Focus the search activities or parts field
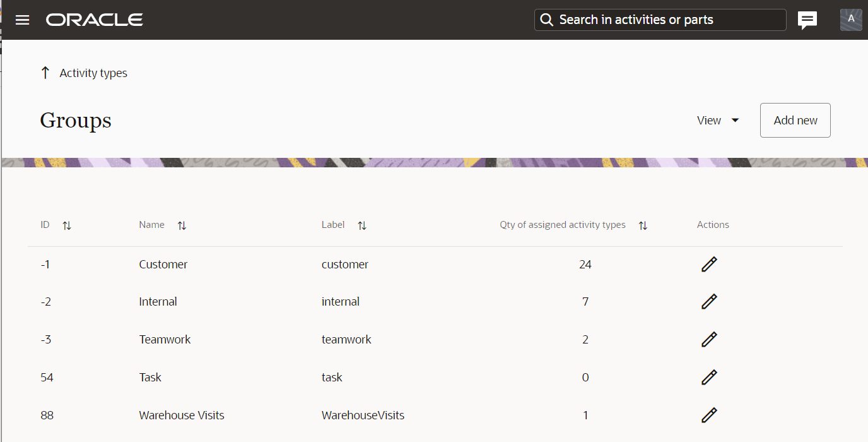 tap(669, 20)
